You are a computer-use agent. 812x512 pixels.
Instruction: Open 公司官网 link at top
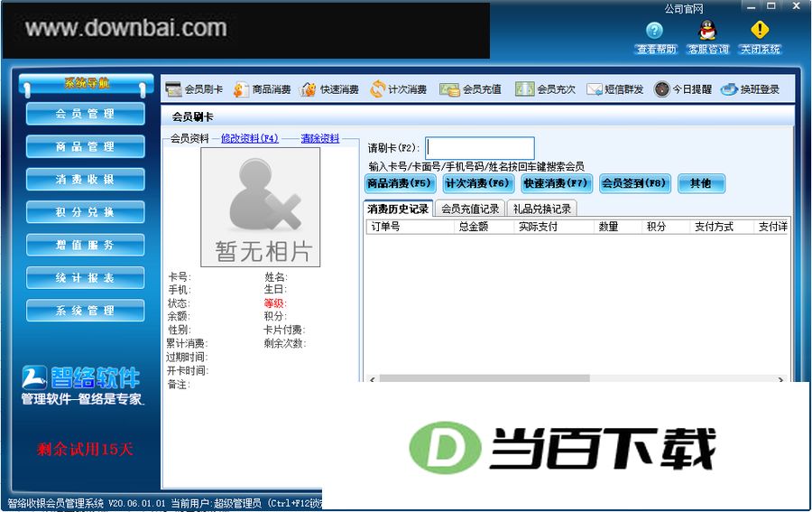684,9
